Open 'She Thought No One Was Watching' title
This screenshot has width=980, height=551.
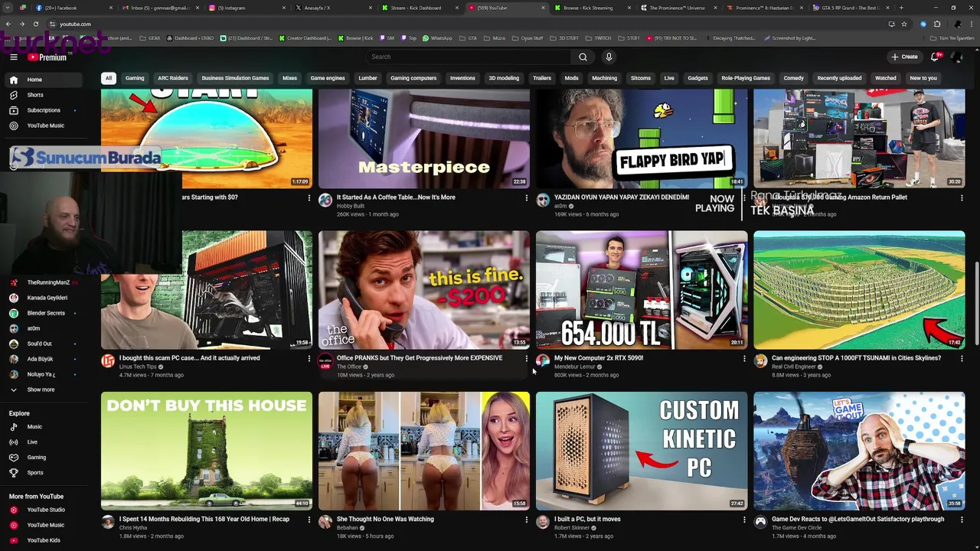click(x=385, y=520)
